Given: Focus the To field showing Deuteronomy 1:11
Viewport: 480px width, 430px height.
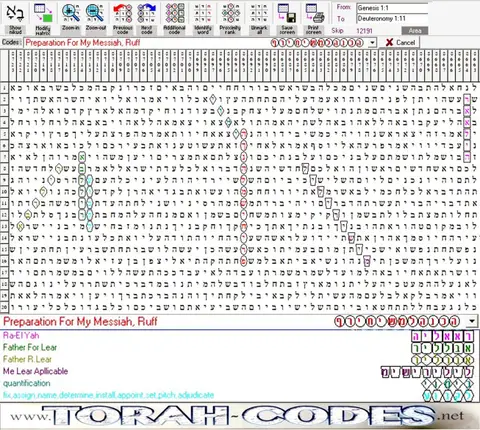Looking at the screenshot, I should 392,19.
